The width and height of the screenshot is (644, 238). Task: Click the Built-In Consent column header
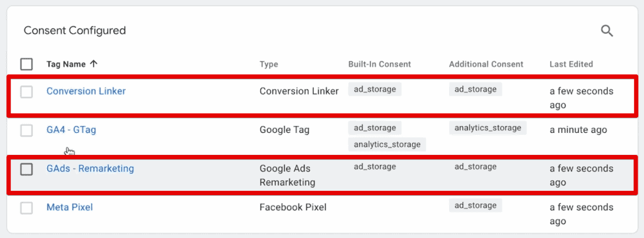click(379, 64)
